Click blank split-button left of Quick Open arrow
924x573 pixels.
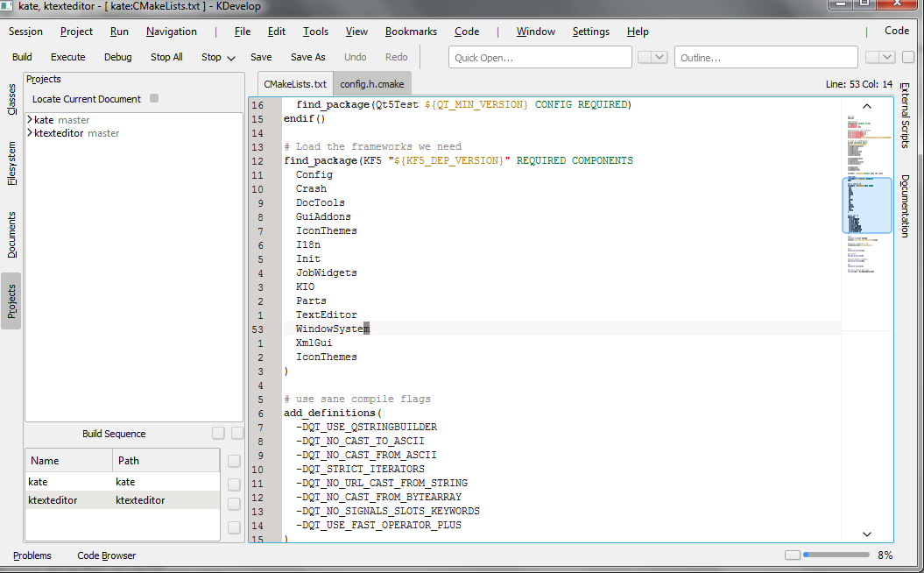[x=645, y=57]
